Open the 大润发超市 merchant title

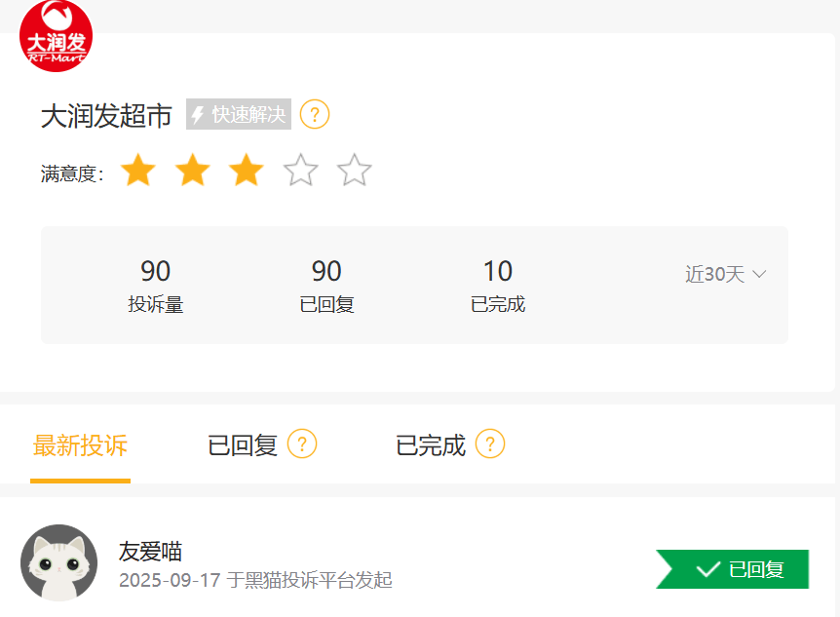(x=106, y=116)
